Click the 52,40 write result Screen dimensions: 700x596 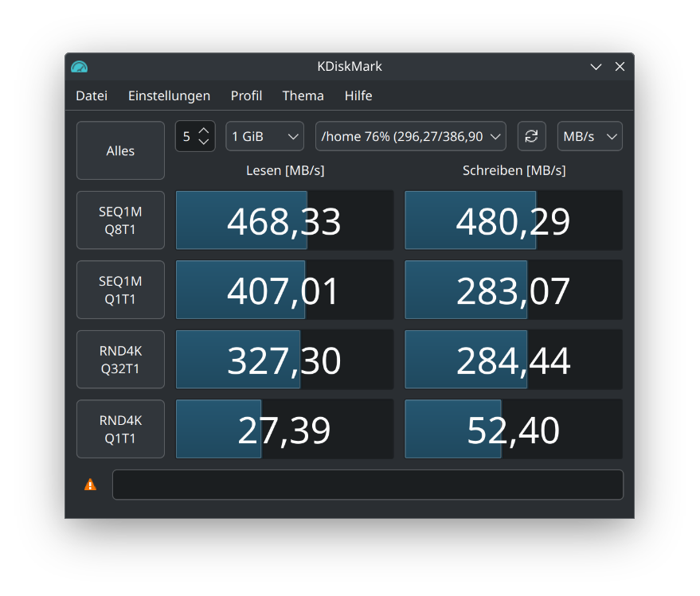[x=514, y=429]
